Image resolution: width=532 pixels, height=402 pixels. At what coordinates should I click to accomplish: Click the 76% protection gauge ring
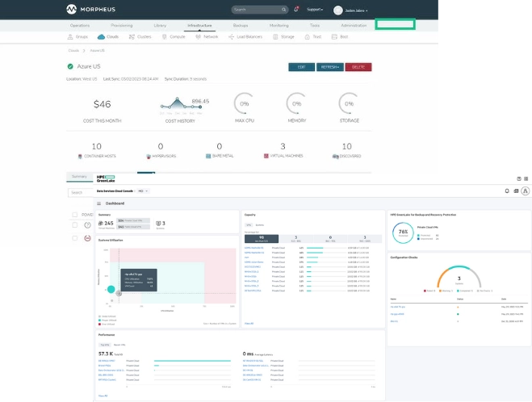click(x=402, y=231)
